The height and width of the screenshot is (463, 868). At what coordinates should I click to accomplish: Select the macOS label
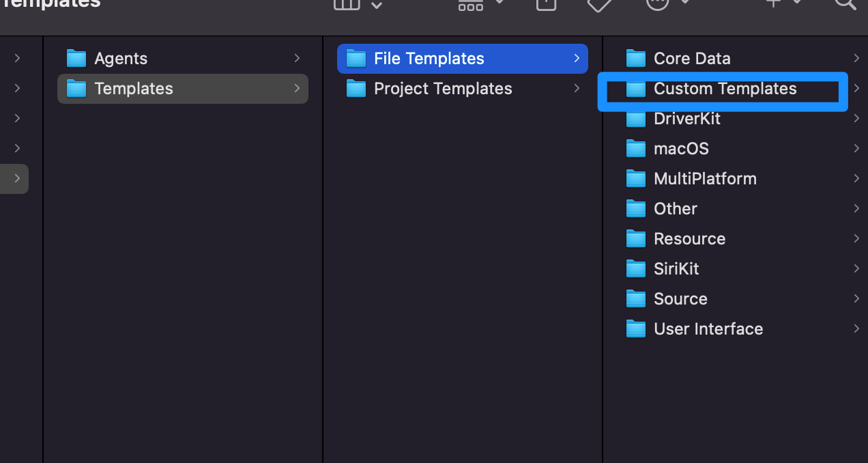click(681, 149)
